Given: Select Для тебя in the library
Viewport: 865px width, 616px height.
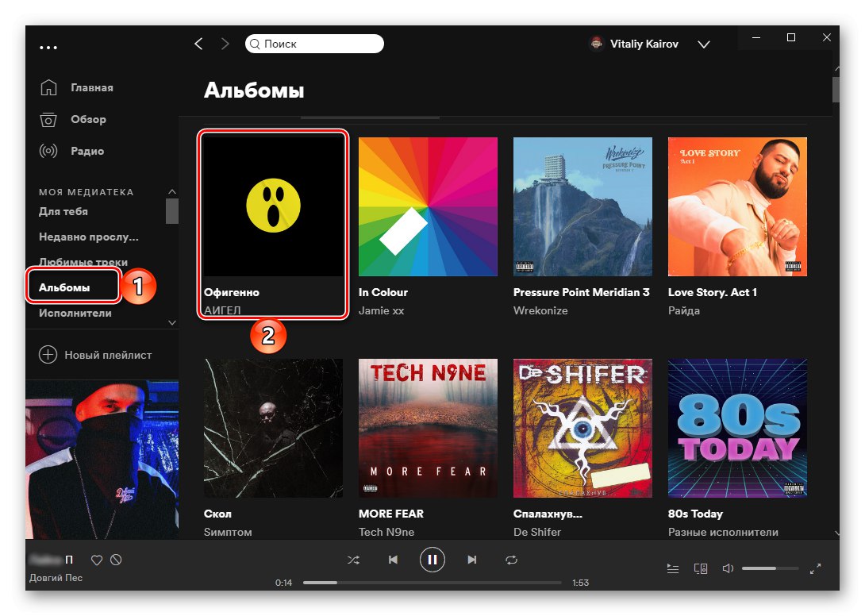Looking at the screenshot, I should pos(63,211).
